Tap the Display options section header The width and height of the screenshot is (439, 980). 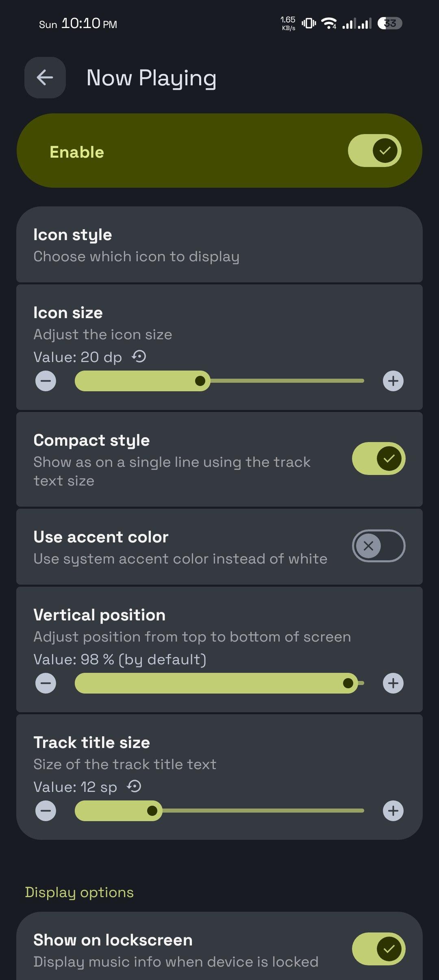click(x=79, y=892)
